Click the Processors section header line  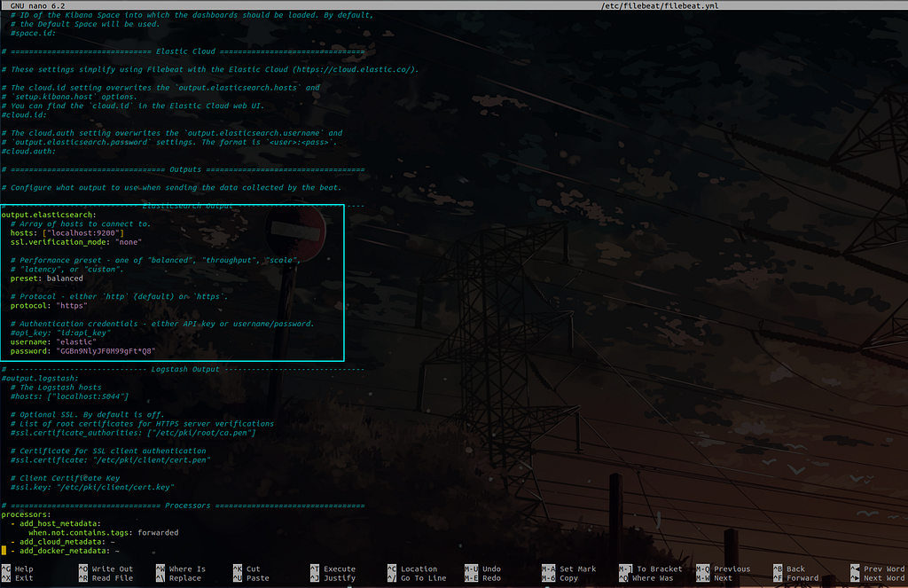[183, 506]
